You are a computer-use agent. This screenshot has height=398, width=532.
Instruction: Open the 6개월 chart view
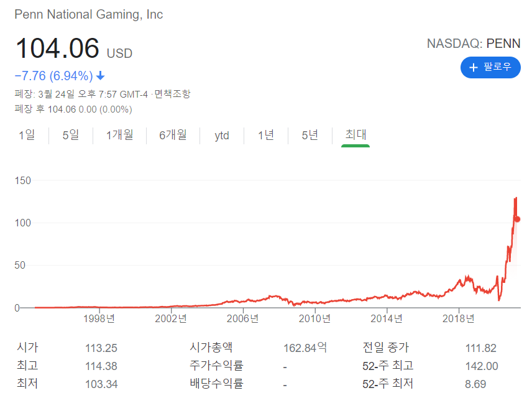point(173,135)
